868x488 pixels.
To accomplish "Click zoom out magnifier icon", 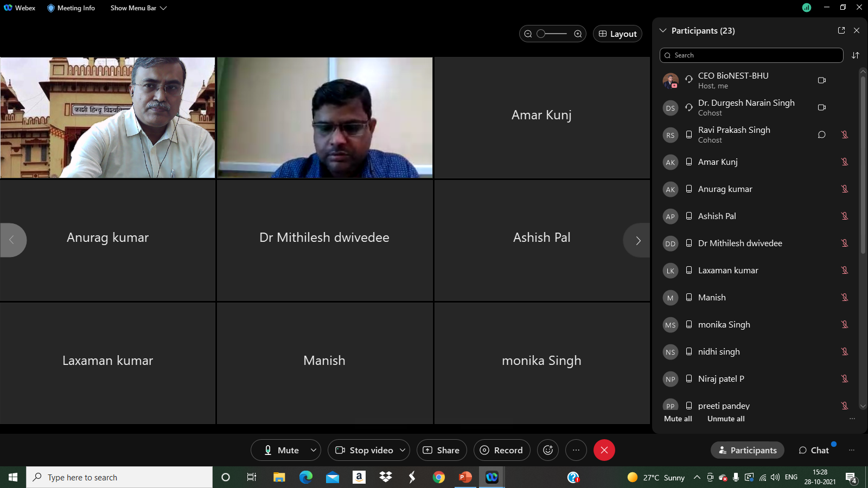I will coord(528,34).
